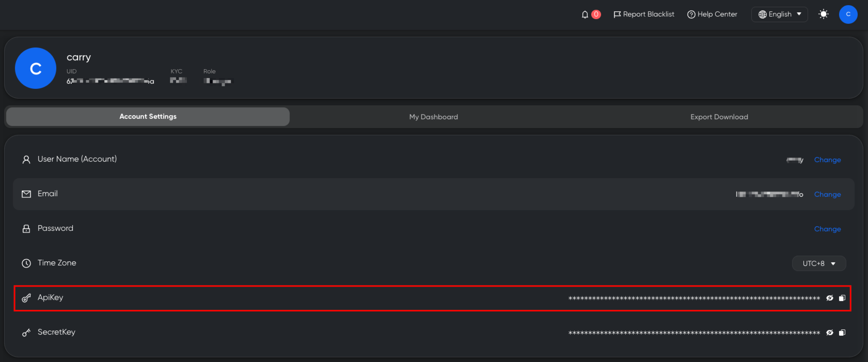Screen dimensions: 868x362
Task: Open Report Blacklist
Action: pos(644,14)
